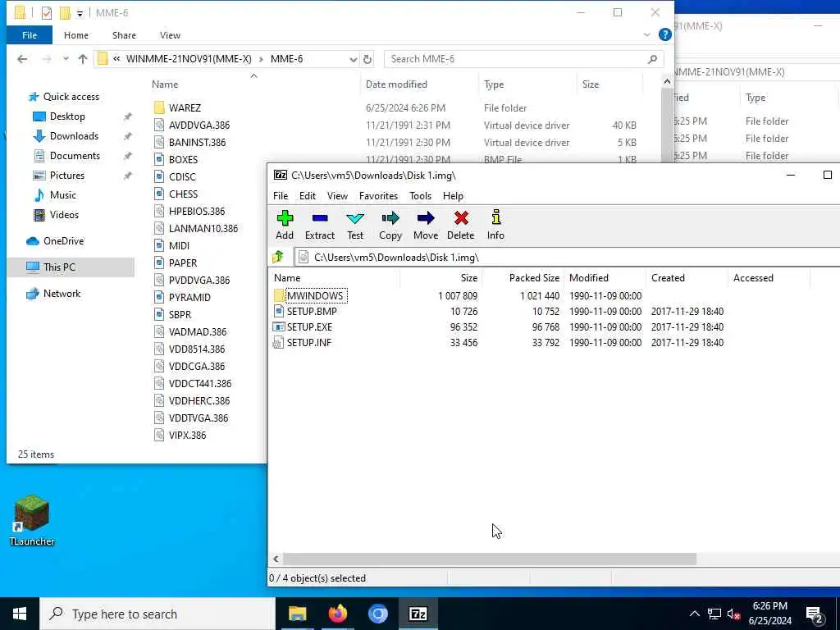Click the 7-Zip horizontal scrollbar thumb
Viewport: 840px width, 630px height.
tap(490, 559)
